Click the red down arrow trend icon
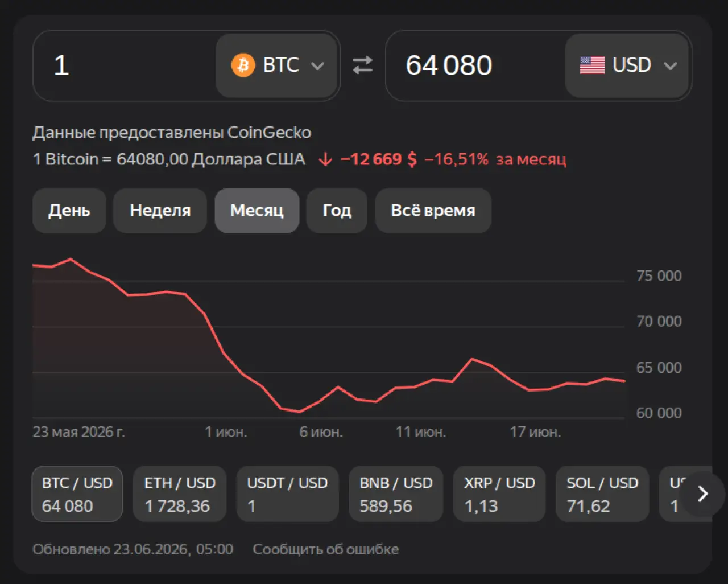Image resolution: width=728 pixels, height=584 pixels. [x=325, y=159]
